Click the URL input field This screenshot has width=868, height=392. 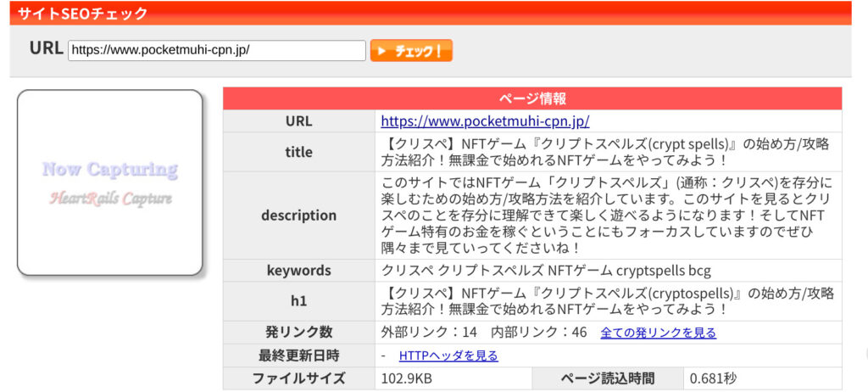click(x=217, y=50)
